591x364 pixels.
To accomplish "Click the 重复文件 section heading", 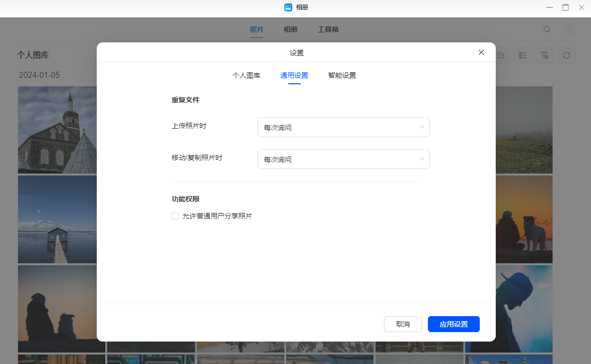I will coord(186,100).
